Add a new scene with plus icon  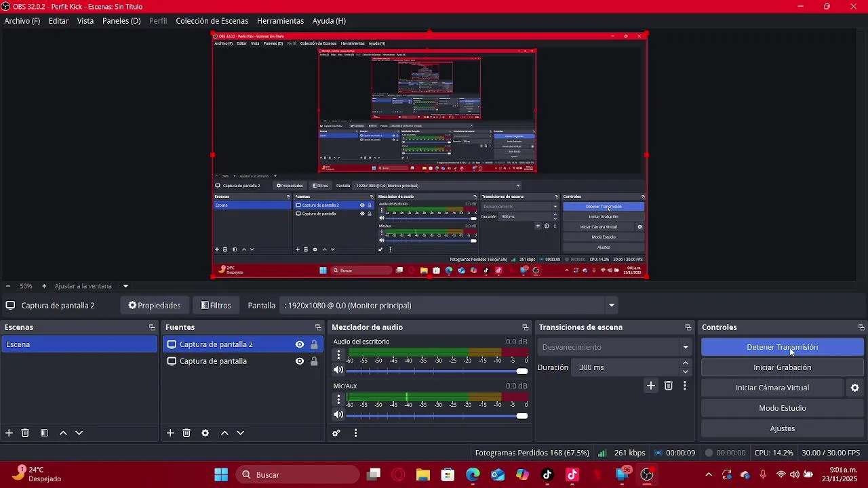coord(9,433)
